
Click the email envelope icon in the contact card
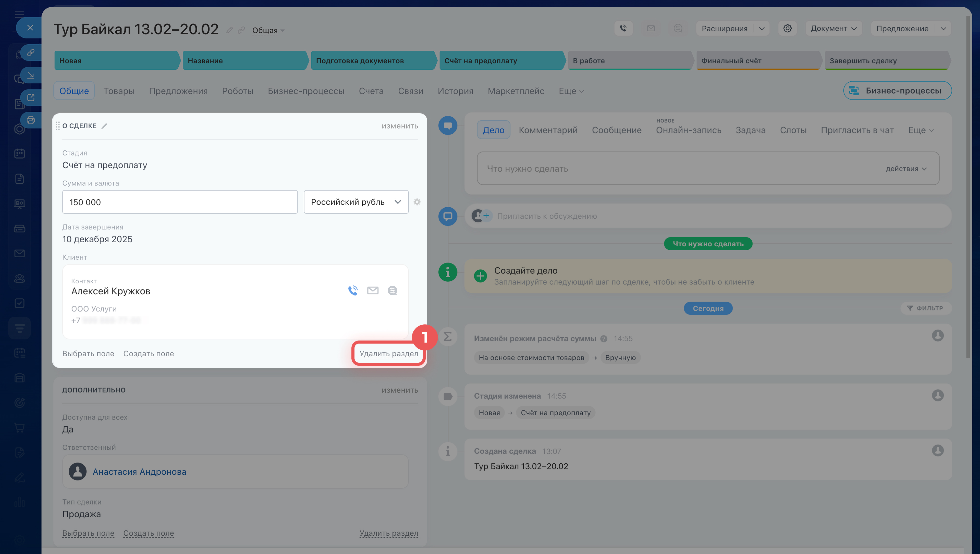[x=373, y=291]
